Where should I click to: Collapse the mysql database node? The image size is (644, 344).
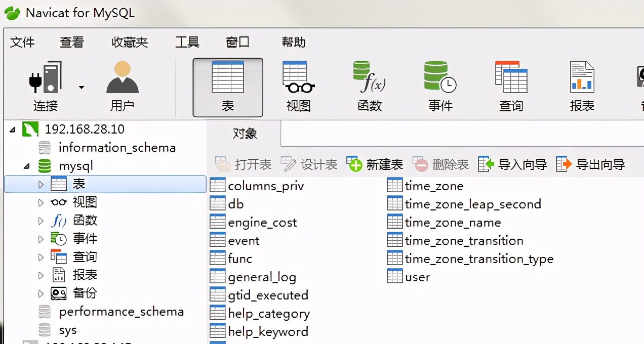26,166
